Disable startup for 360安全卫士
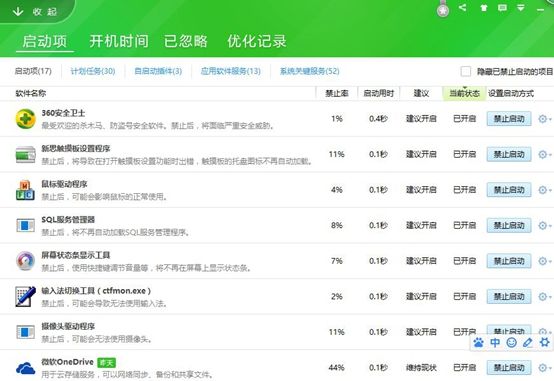The height and width of the screenshot is (381, 554). [509, 119]
